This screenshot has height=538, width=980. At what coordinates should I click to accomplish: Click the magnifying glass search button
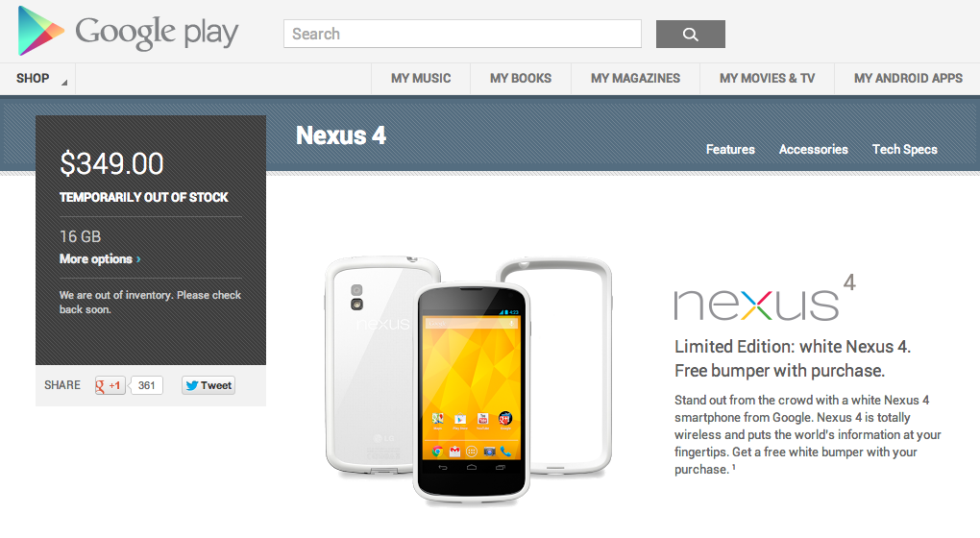pos(691,34)
